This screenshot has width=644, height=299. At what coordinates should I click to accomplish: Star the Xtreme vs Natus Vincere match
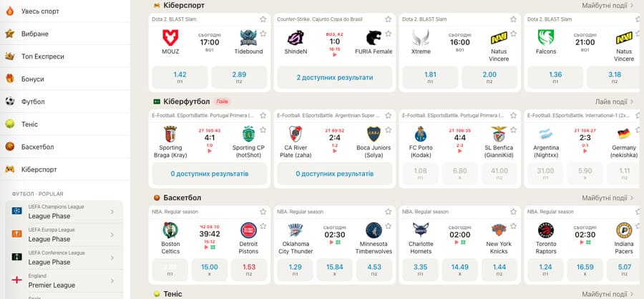[x=513, y=19]
